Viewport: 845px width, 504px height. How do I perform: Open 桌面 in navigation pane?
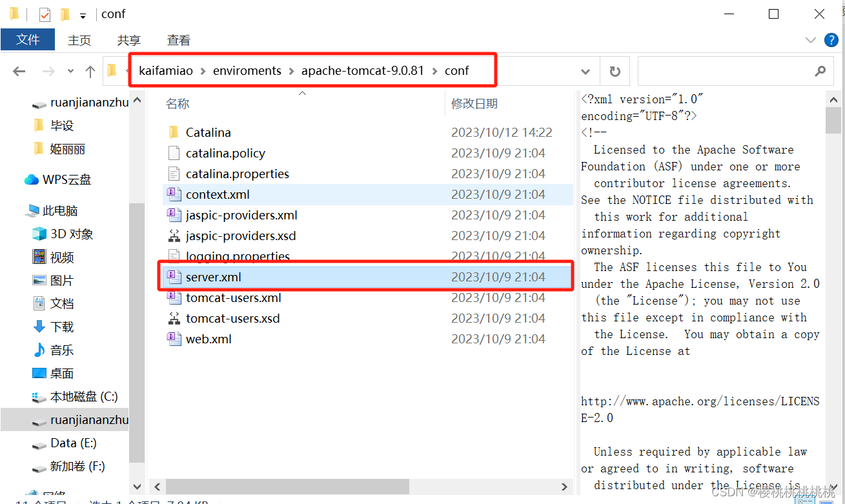coord(62,374)
